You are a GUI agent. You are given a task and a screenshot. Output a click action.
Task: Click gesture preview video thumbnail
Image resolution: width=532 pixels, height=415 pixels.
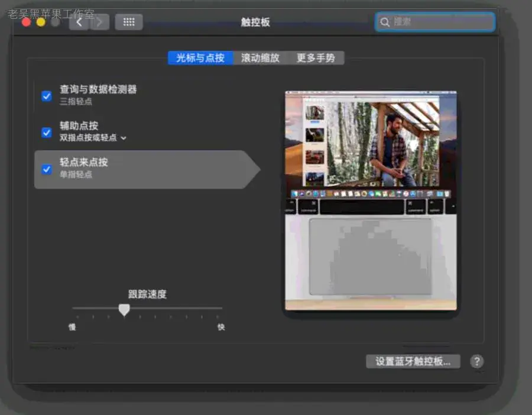pos(371,200)
